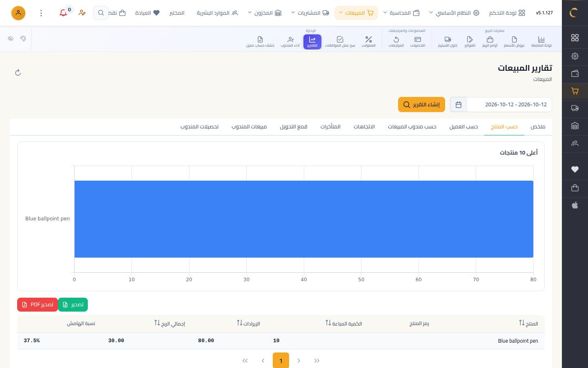Open sales orders (أوامر البيع) icon

490,41
